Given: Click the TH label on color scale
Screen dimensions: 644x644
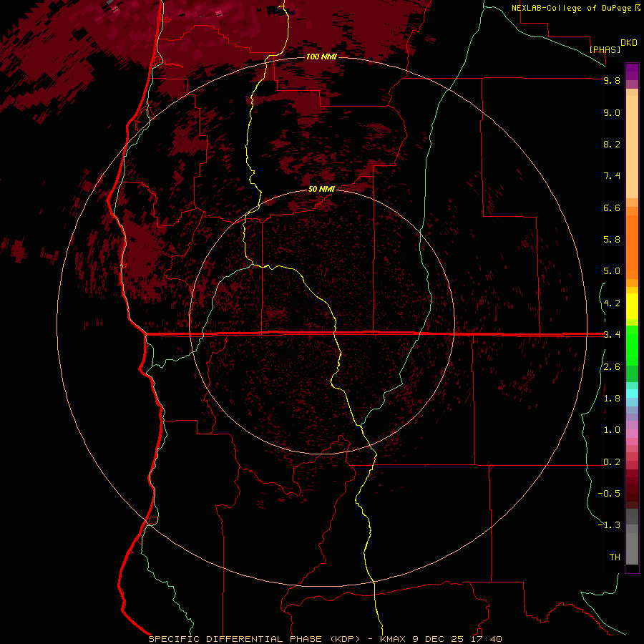Looking at the screenshot, I should [x=615, y=557].
